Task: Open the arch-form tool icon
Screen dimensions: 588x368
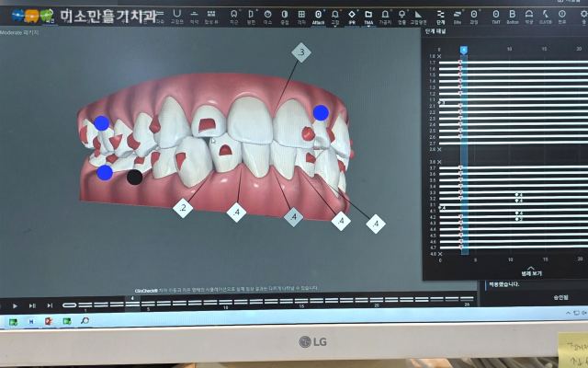Action: (529, 16)
